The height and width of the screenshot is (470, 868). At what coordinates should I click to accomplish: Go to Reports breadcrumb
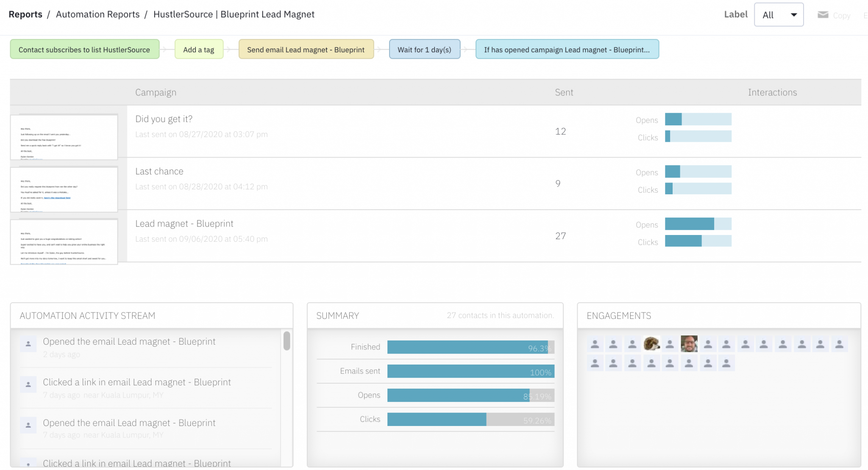click(x=25, y=14)
